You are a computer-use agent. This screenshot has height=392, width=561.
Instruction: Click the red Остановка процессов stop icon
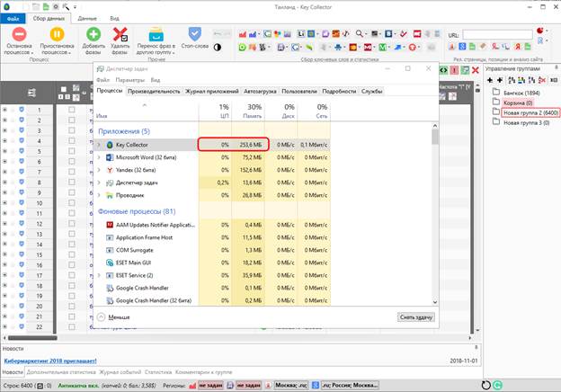[19, 34]
